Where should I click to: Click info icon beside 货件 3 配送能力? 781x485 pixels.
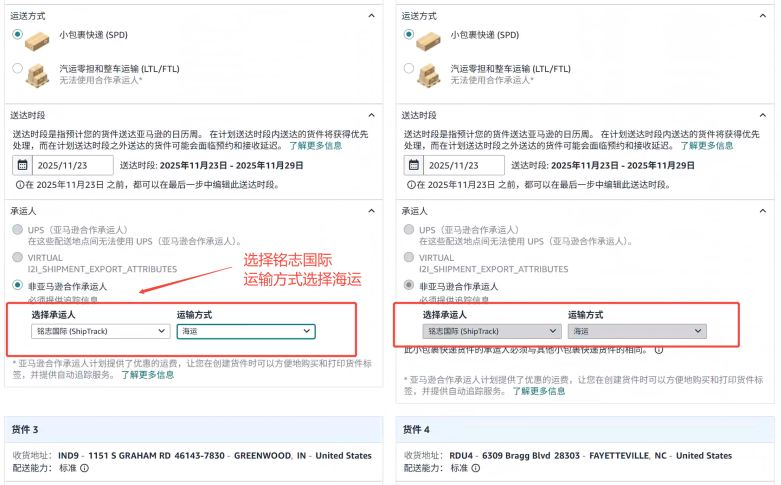pyautogui.click(x=85, y=468)
